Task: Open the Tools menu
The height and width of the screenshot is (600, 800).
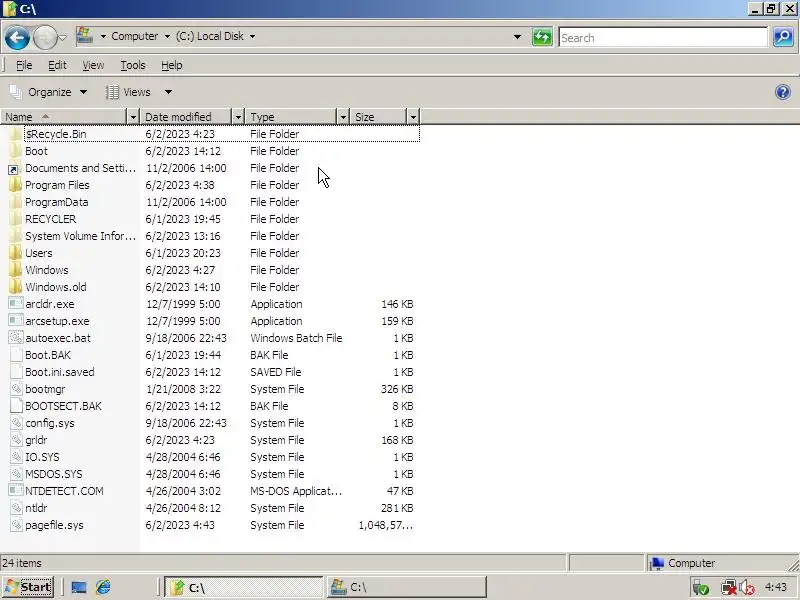Action: (x=133, y=65)
